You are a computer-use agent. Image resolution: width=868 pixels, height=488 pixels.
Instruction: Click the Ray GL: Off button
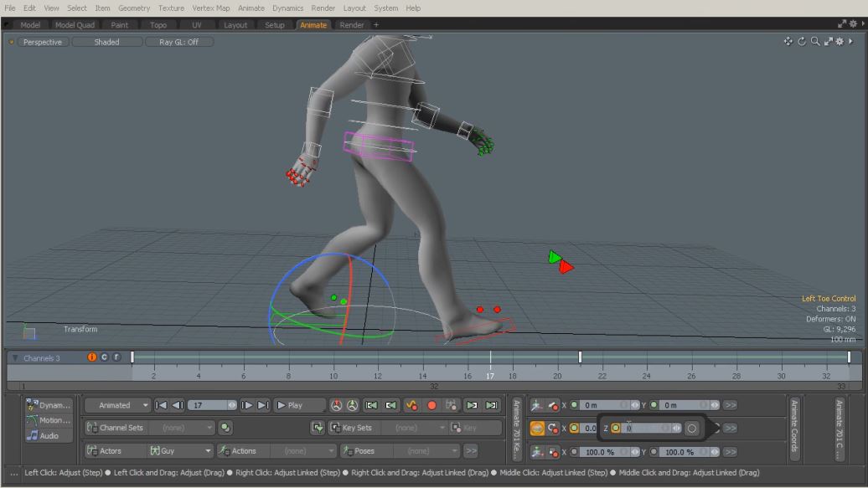pos(178,42)
